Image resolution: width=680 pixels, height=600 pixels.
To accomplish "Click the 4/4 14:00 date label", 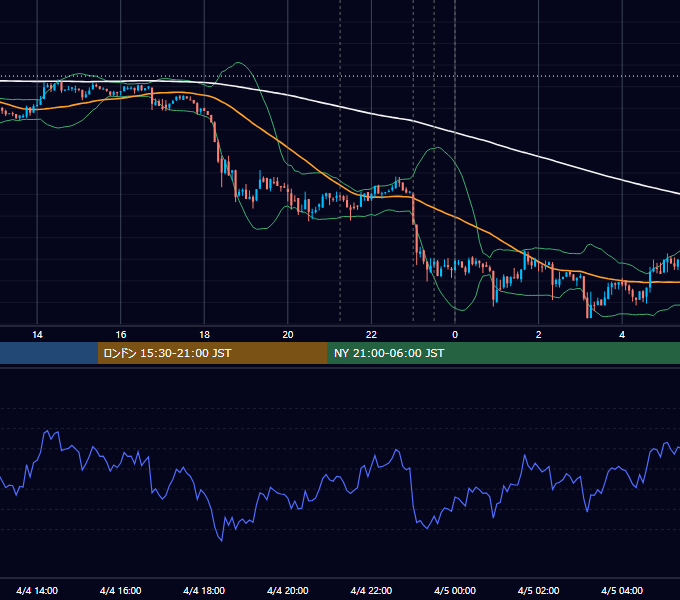I will pos(37,590).
